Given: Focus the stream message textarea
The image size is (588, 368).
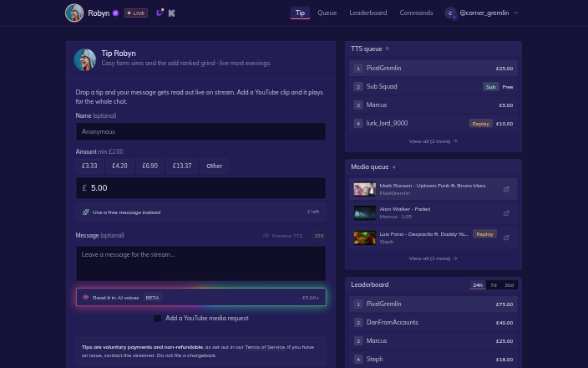Looking at the screenshot, I should (201, 263).
